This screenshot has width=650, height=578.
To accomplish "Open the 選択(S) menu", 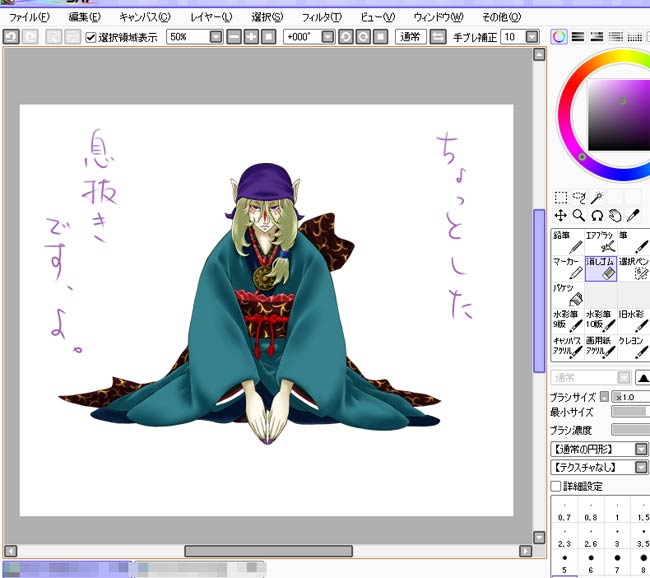I will point(267,17).
